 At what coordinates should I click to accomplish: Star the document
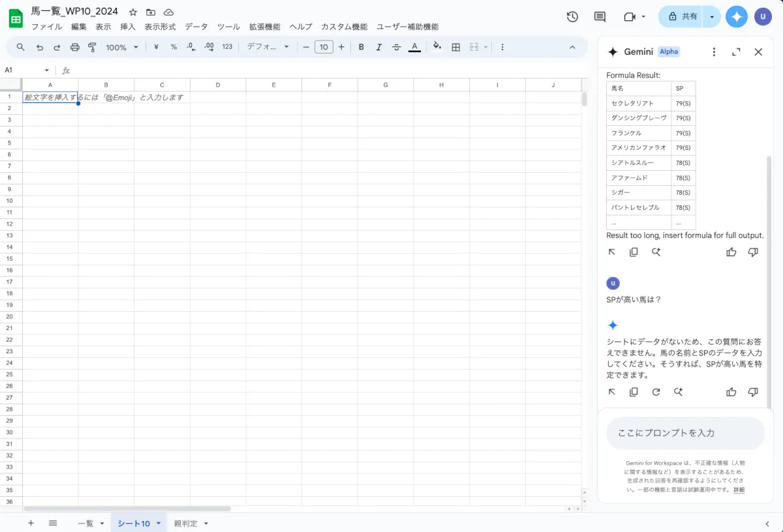pyautogui.click(x=133, y=12)
